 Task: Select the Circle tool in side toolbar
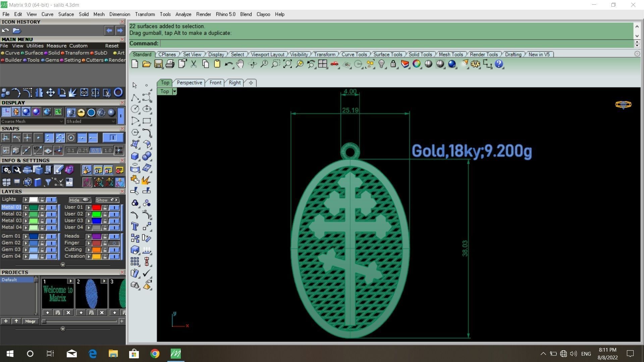click(x=135, y=109)
